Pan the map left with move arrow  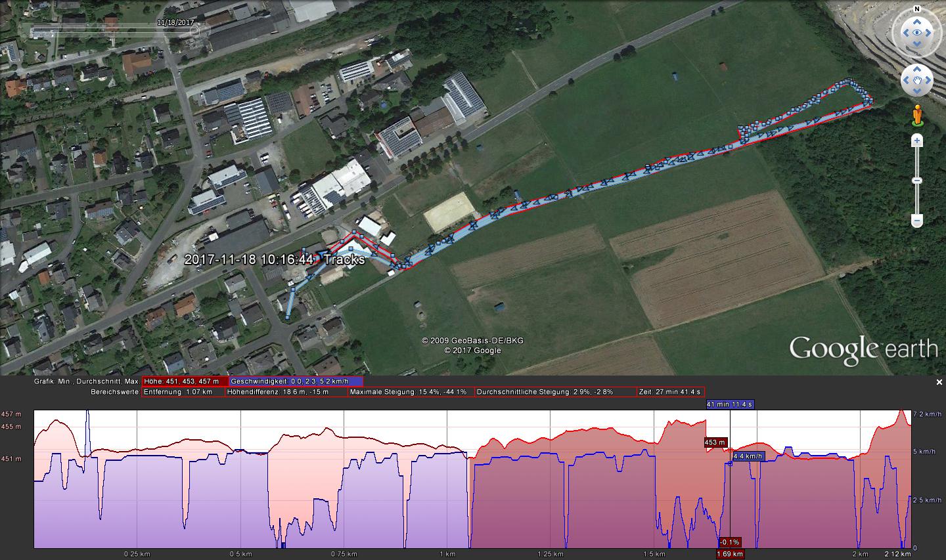coord(905,81)
